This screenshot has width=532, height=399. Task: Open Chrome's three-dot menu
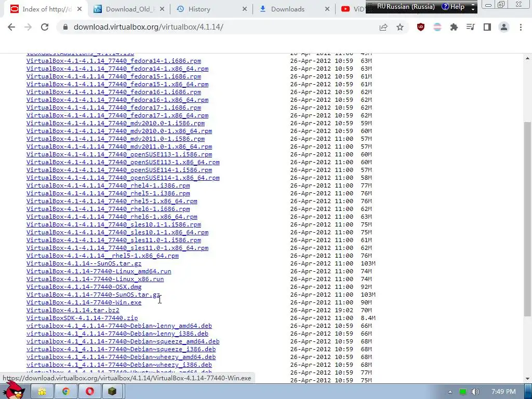pos(521,27)
